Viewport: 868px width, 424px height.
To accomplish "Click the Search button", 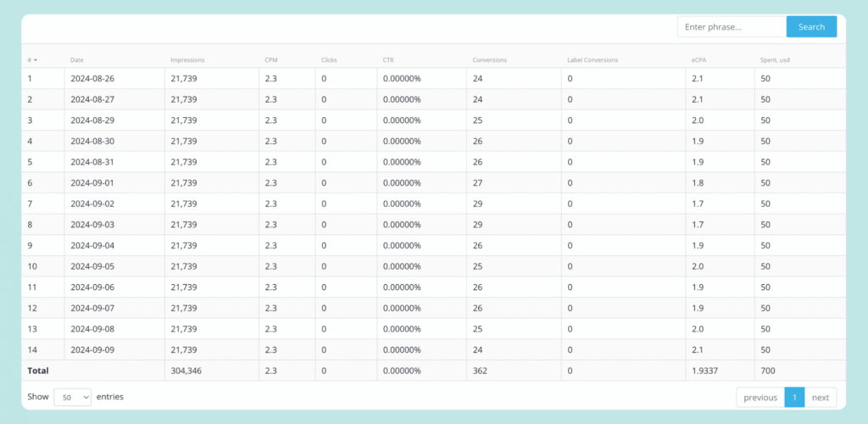I will [811, 26].
